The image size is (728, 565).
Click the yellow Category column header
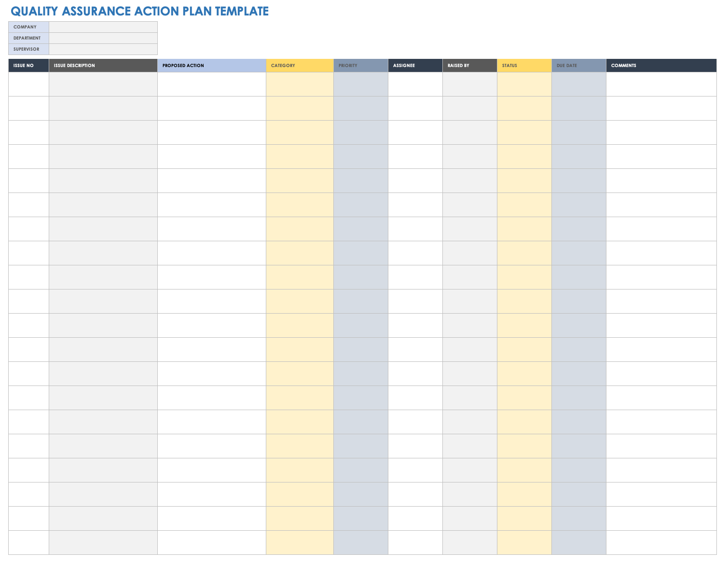click(300, 66)
